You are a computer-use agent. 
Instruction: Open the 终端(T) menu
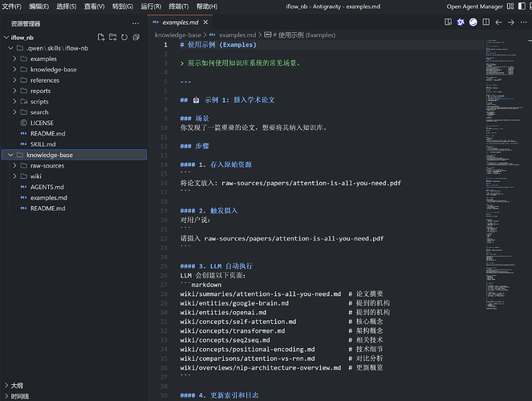[x=179, y=6]
